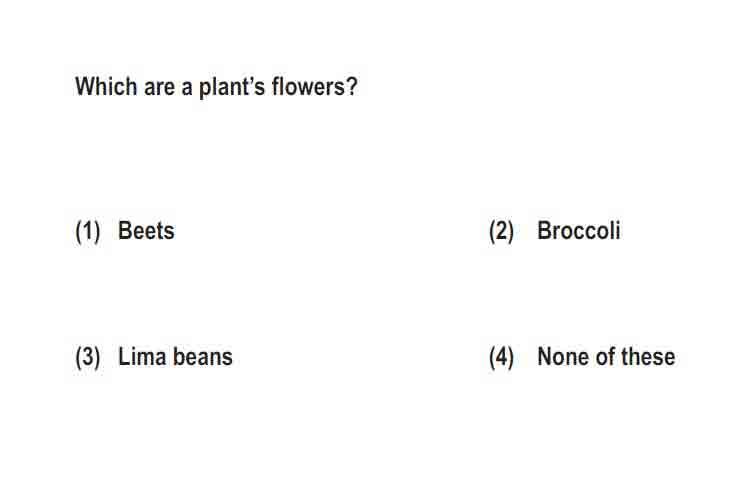This screenshot has height=500, width=750.
Task: Select the Beets answer option
Action: (x=146, y=231)
